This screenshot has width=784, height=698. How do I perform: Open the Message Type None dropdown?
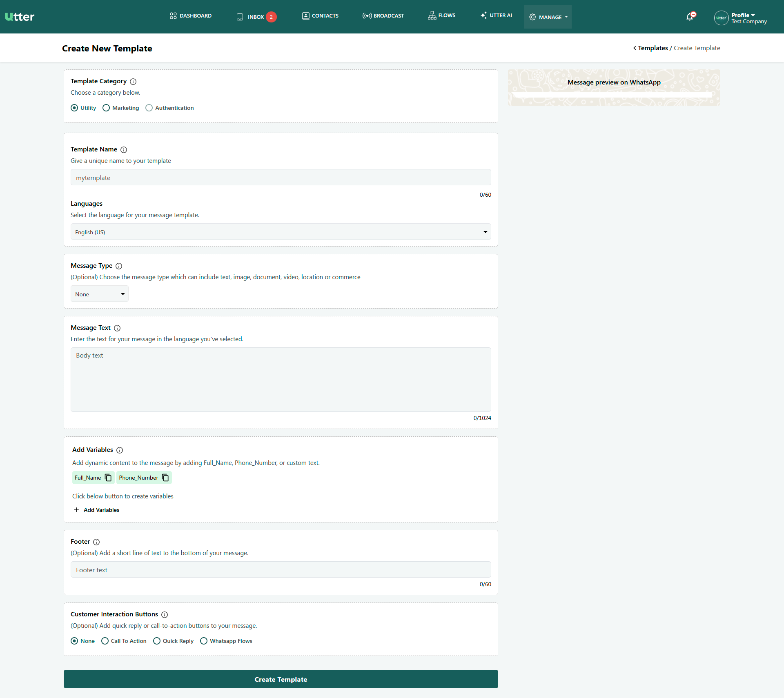tap(99, 294)
